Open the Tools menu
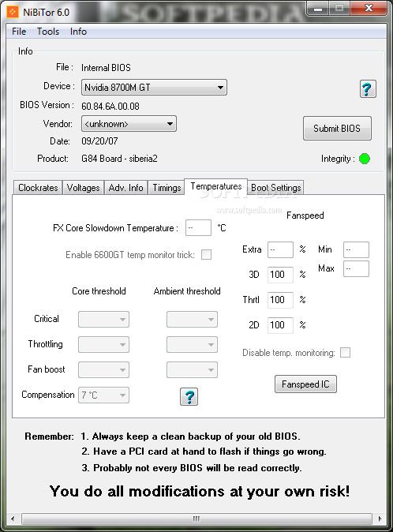 click(48, 32)
